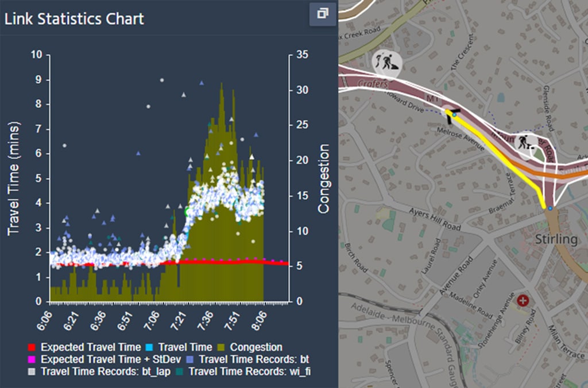Click the magenta StDev legend color swatch
Image resolution: width=588 pixels, height=388 pixels.
30,358
